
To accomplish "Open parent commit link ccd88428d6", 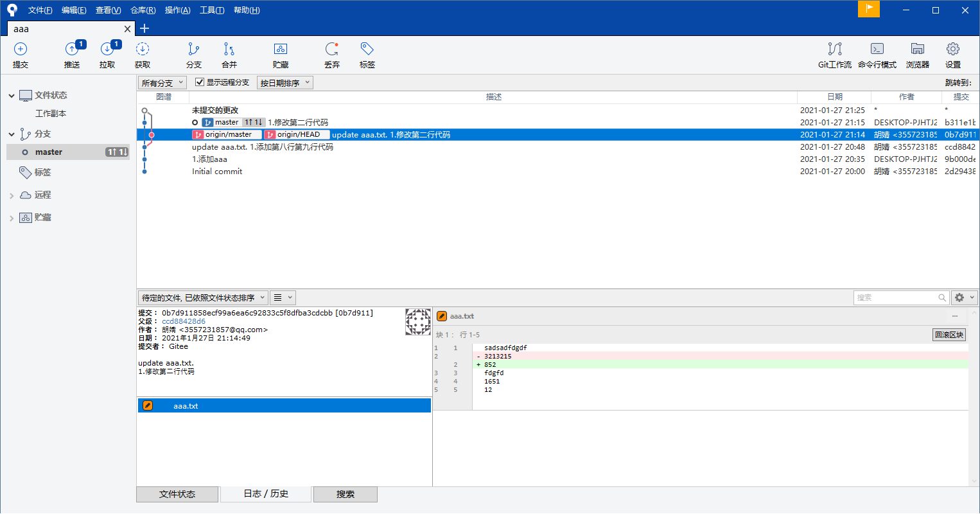I will pos(184,321).
